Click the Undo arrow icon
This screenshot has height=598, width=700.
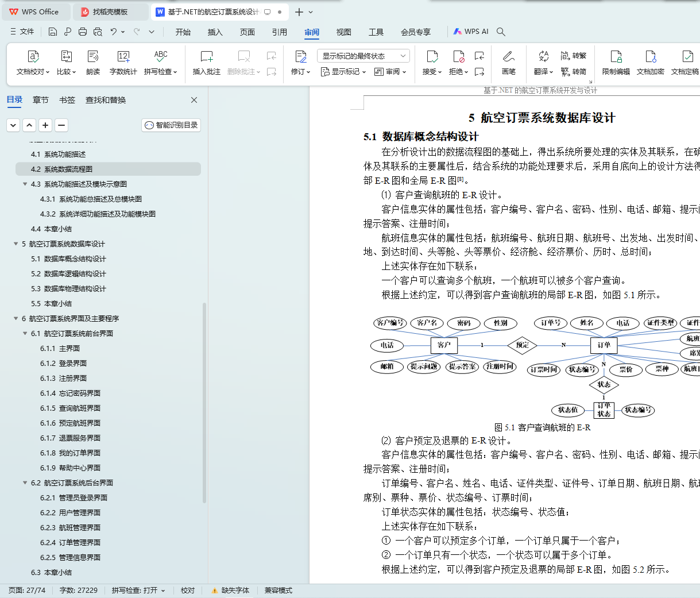click(114, 32)
